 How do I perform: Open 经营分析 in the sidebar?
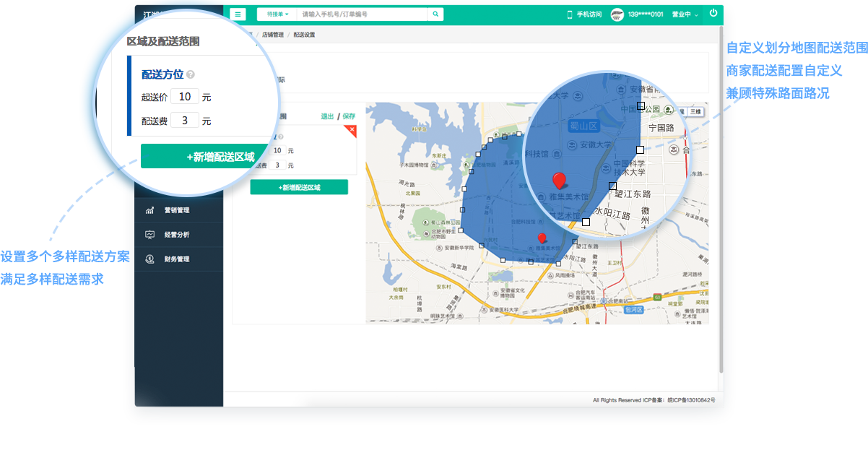pos(176,235)
